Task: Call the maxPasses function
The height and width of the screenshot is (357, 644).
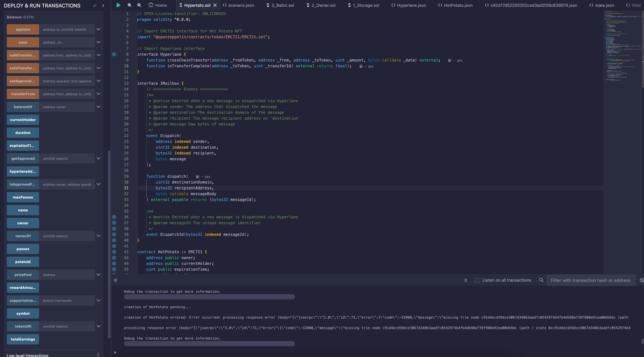Action: 23,197
